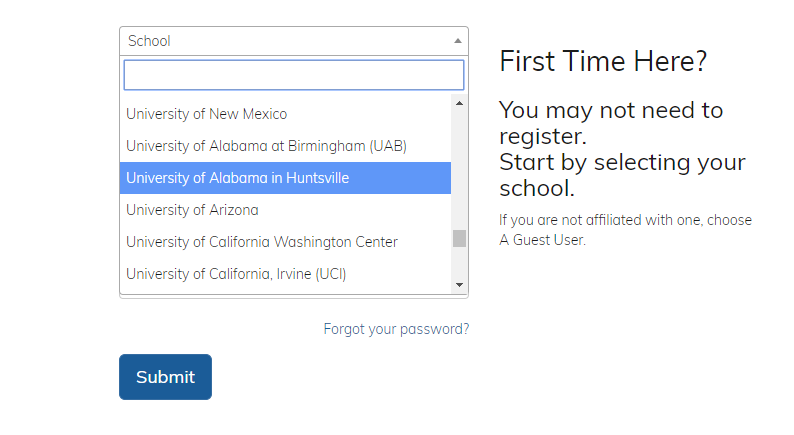Click the school list scrollbar thumb
The height and width of the screenshot is (435, 794).
click(x=459, y=239)
